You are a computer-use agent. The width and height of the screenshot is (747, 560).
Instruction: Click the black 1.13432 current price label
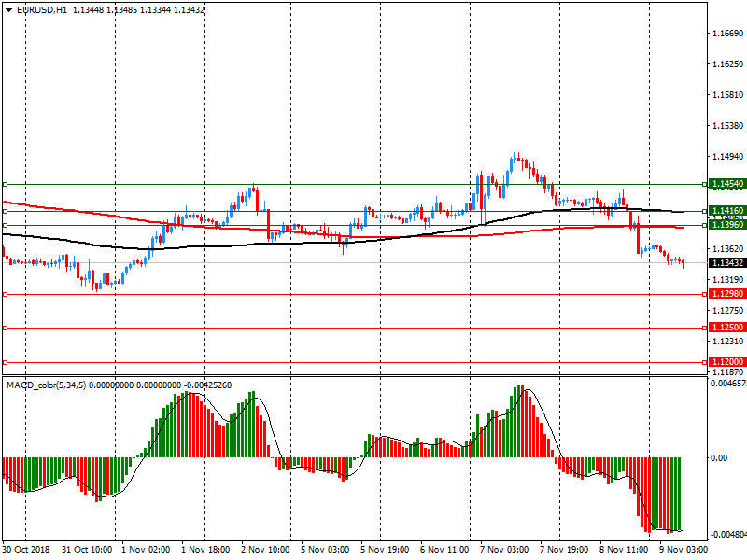click(x=726, y=263)
